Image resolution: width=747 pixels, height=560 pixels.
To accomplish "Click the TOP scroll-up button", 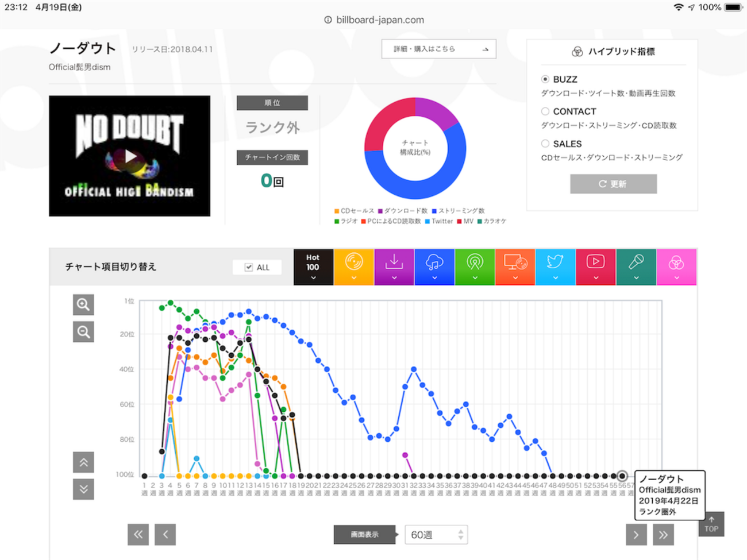I will click(x=711, y=524).
